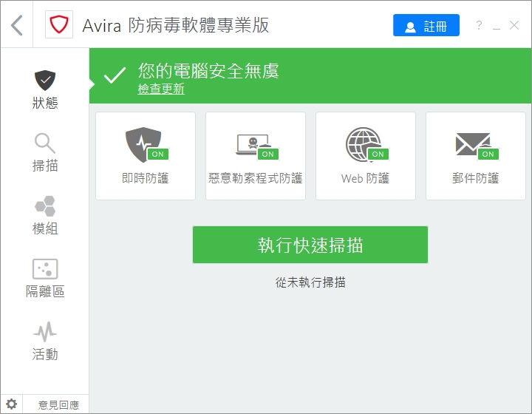The image size is (532, 414).
Task: Select the 郵件防護 tile label
Action: (475, 178)
